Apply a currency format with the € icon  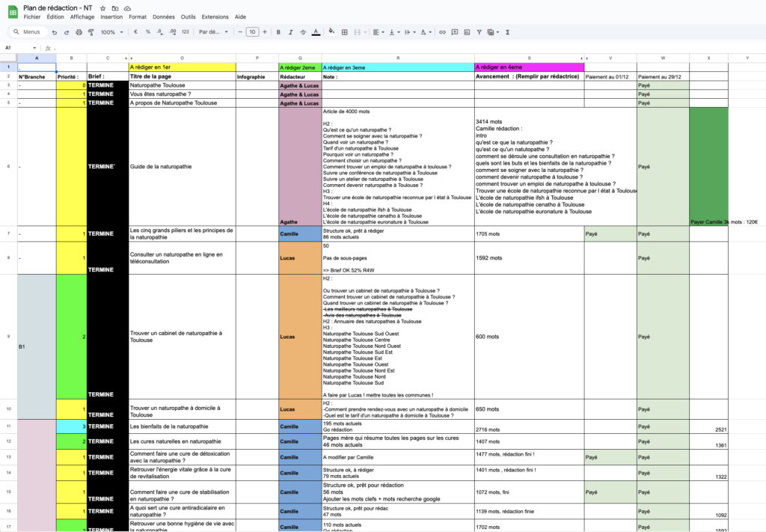(x=135, y=32)
